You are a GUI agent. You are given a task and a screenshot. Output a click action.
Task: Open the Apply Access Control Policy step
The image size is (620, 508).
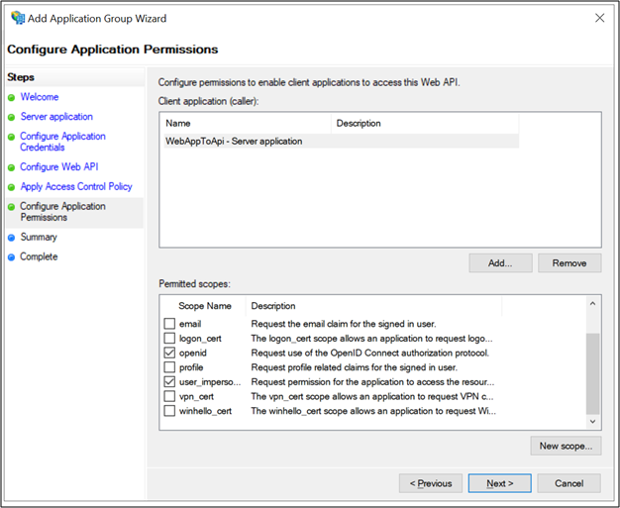(x=76, y=187)
